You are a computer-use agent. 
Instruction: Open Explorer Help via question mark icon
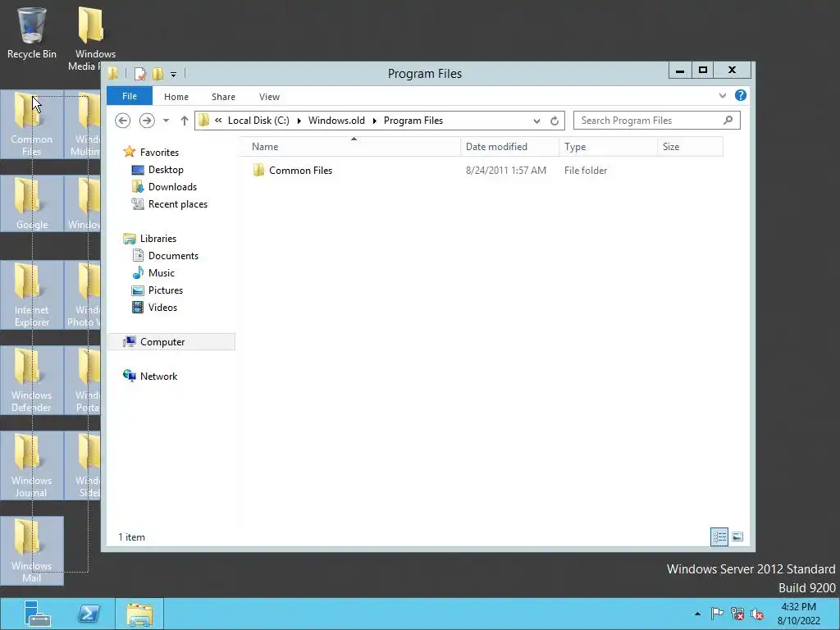[741, 95]
